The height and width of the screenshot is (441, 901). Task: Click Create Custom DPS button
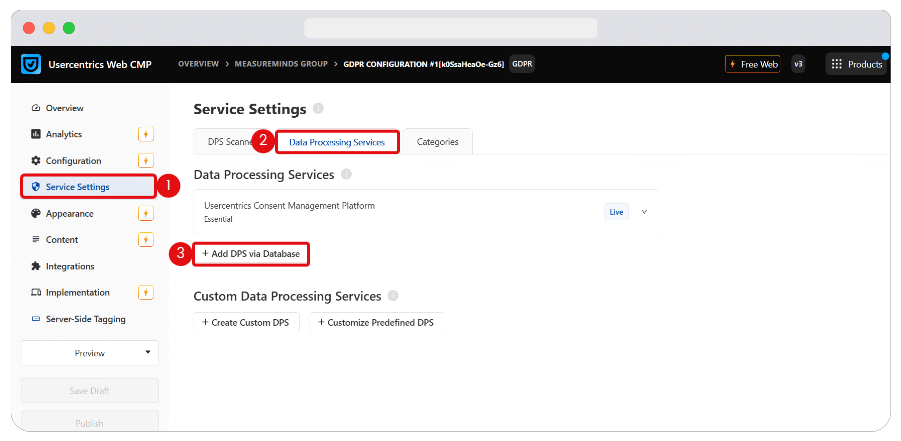(247, 323)
